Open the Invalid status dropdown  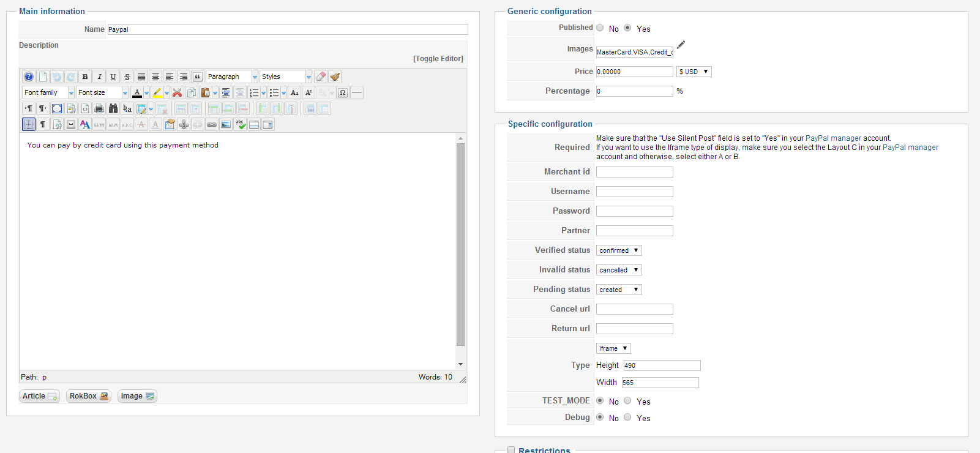tap(619, 270)
